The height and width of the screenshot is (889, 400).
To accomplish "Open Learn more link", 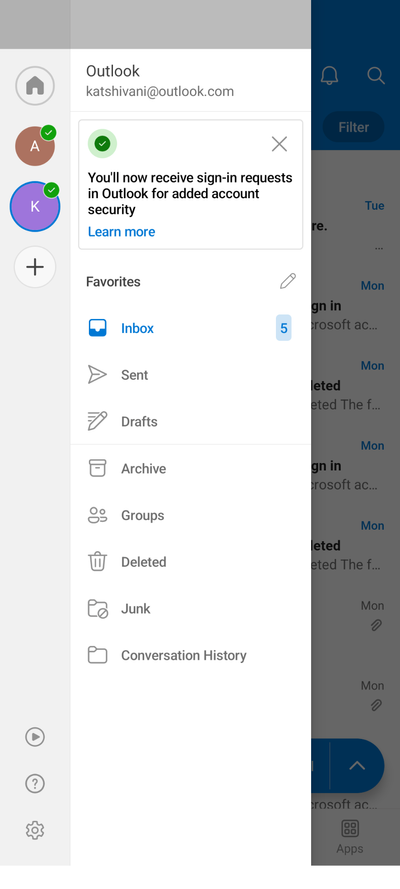I will (121, 231).
